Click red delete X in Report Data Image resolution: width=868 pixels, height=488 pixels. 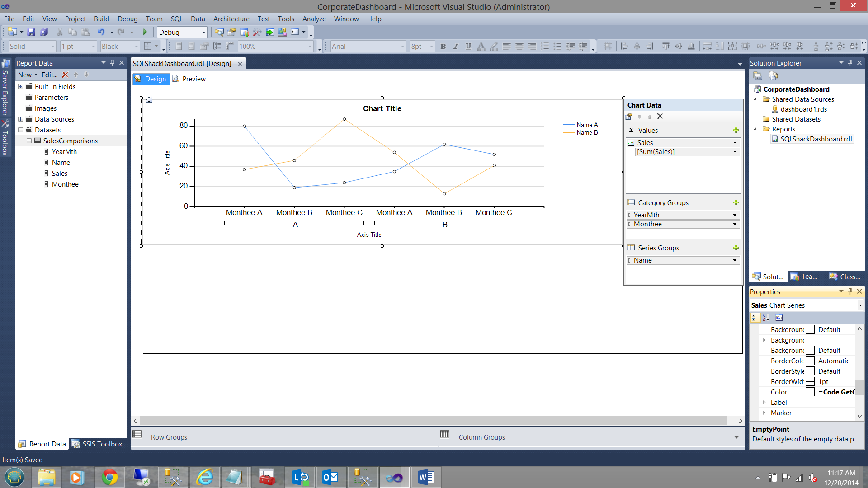[x=65, y=75]
